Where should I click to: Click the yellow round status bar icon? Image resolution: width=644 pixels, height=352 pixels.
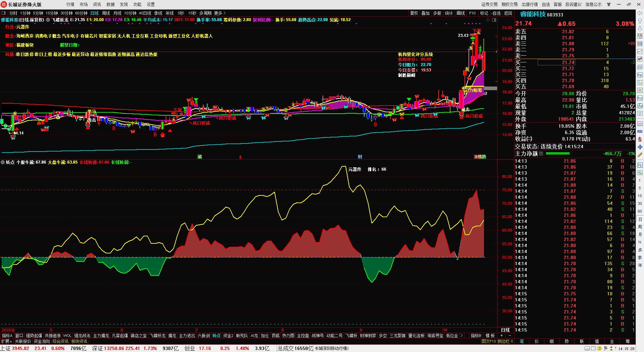point(599,349)
